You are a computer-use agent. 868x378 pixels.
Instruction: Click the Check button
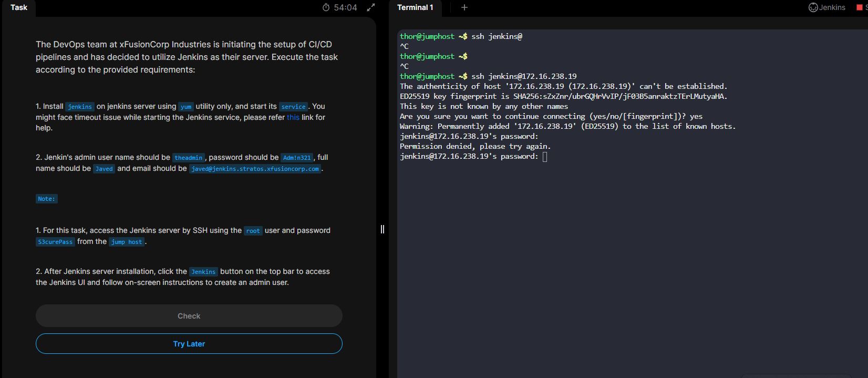pyautogui.click(x=189, y=316)
